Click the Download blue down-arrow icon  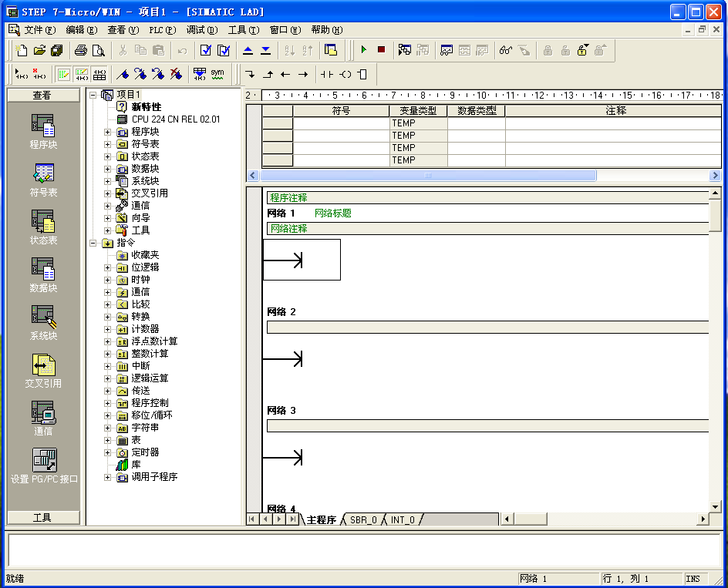(x=265, y=50)
